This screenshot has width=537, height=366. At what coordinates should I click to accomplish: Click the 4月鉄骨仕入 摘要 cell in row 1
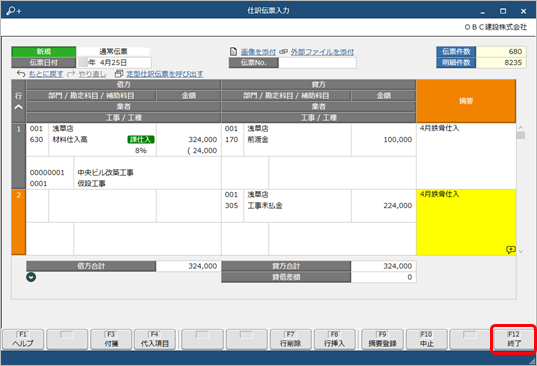pos(466,156)
